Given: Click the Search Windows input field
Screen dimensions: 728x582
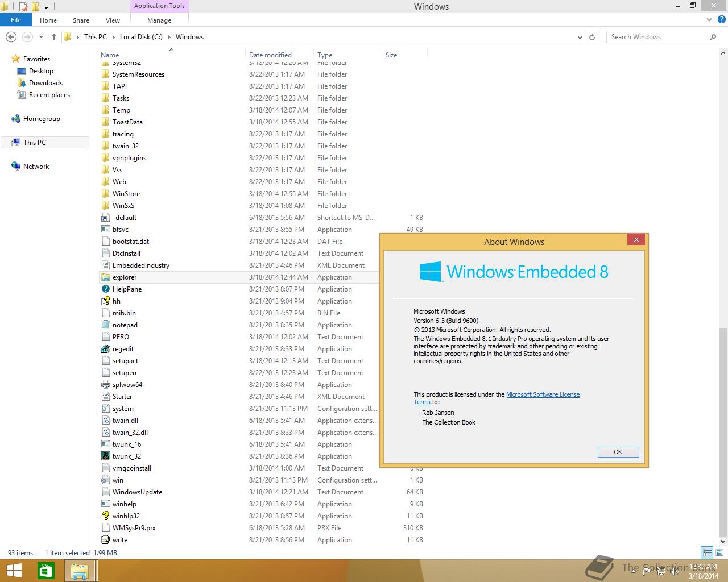Looking at the screenshot, I should pos(657,37).
